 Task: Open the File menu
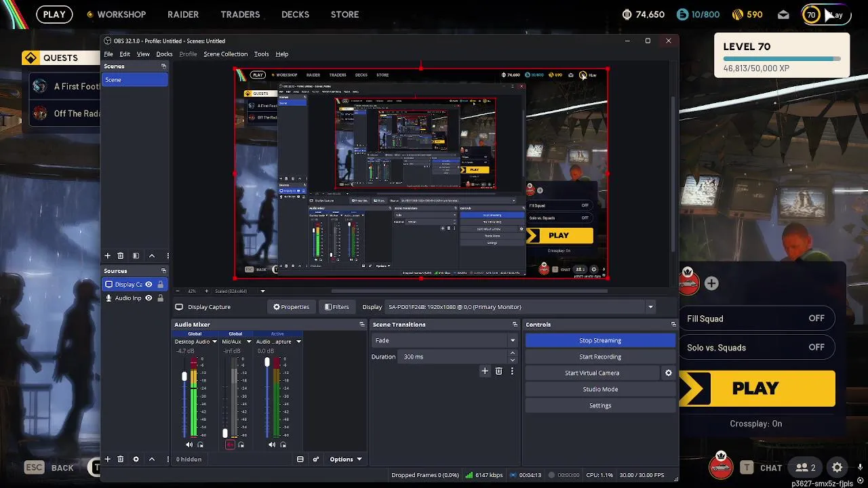click(x=108, y=54)
